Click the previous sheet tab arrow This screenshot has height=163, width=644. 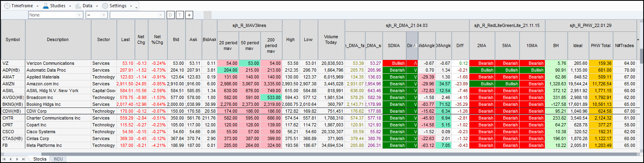pyautogui.click(x=11, y=159)
